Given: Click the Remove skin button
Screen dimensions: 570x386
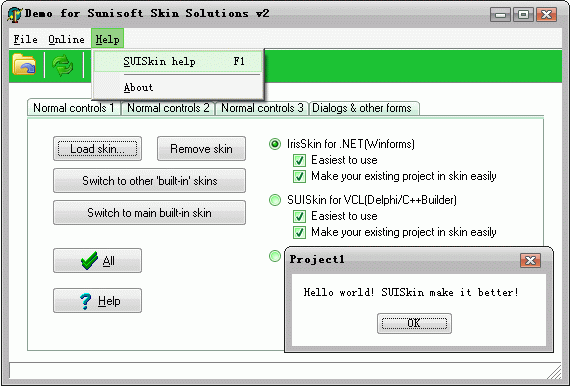Looking at the screenshot, I should 201,149.
